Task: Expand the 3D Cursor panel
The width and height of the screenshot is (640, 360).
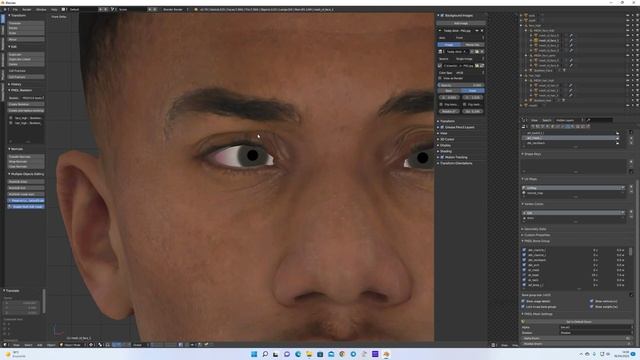Action: pos(446,139)
